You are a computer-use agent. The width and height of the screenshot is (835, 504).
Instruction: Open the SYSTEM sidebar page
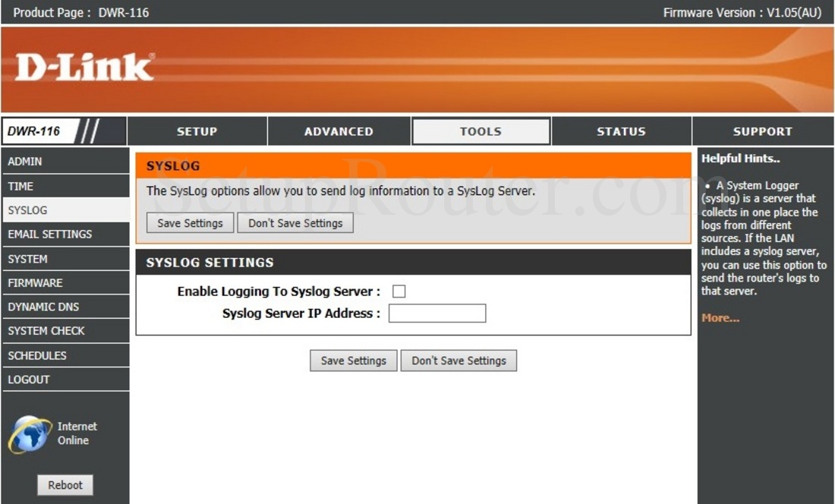point(65,259)
